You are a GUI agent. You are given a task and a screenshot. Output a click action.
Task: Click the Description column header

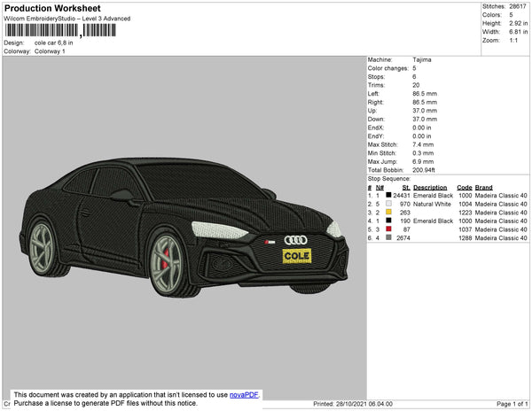click(x=430, y=188)
